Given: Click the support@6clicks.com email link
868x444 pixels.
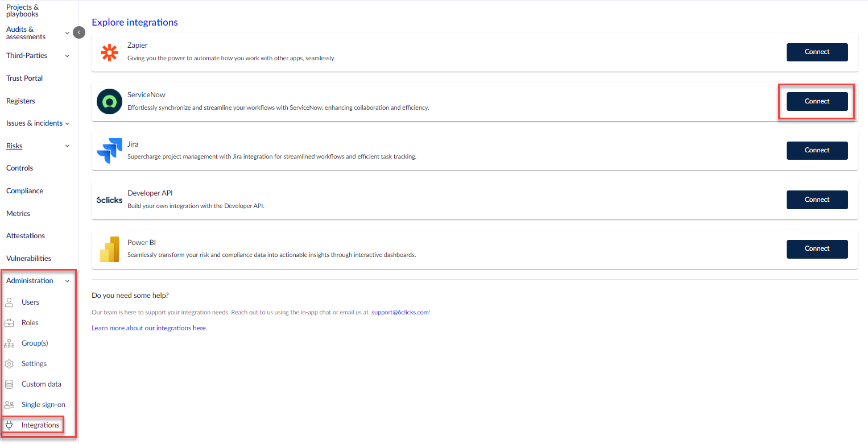Looking at the screenshot, I should point(400,313).
